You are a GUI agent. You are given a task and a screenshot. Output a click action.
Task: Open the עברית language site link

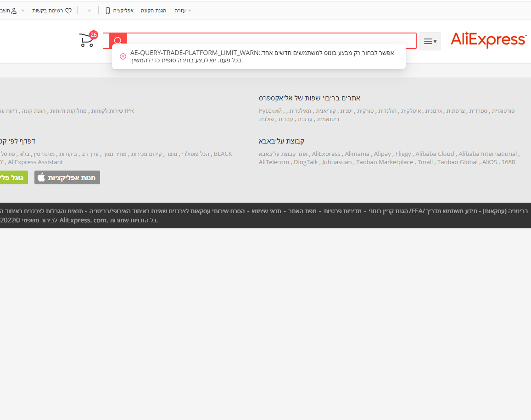pos(285,119)
